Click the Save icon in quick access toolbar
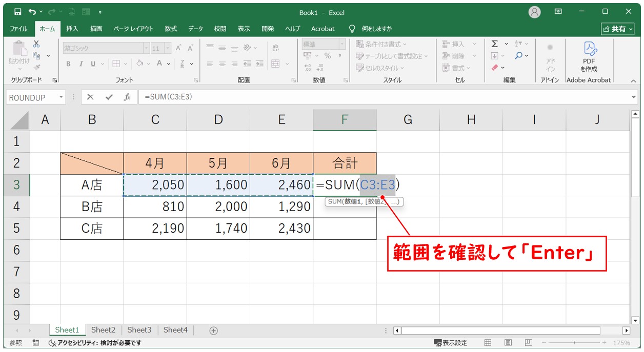This screenshot has height=352, width=644. (x=17, y=12)
